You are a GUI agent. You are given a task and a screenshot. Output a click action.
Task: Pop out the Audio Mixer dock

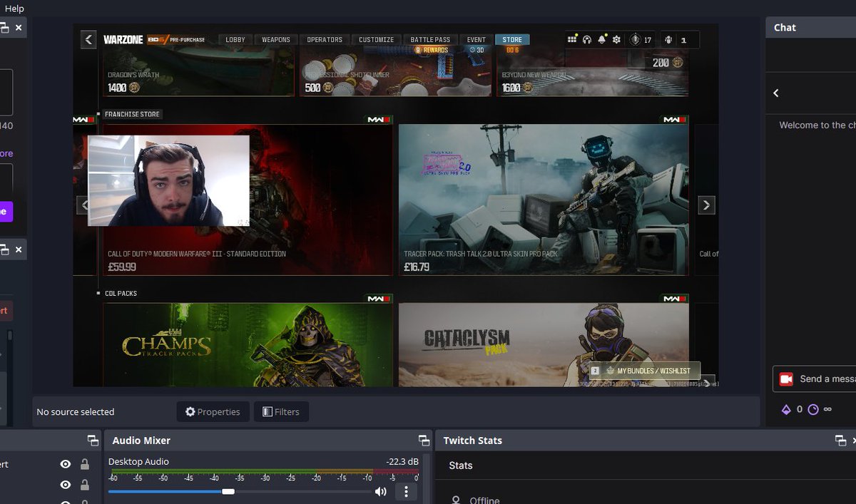424,441
